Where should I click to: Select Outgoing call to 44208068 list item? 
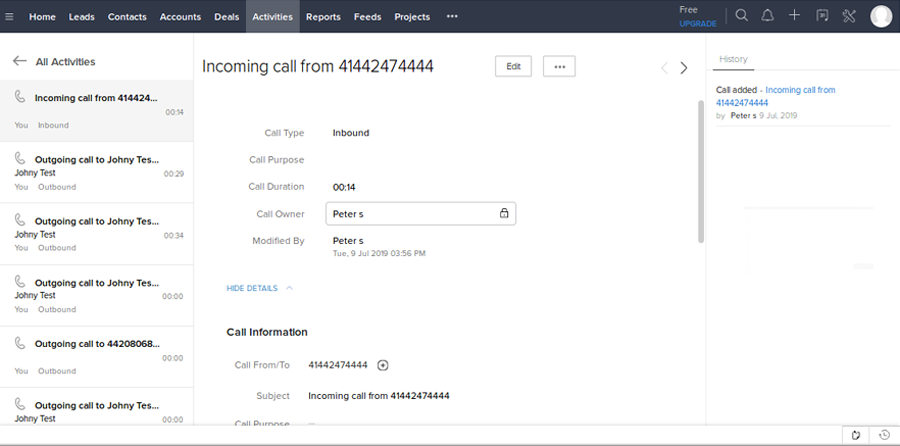point(96,357)
